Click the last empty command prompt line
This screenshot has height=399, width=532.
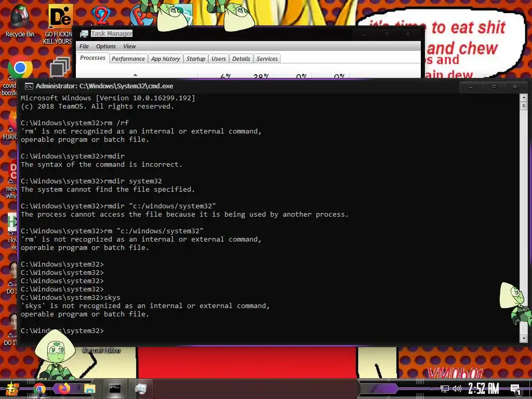(62, 331)
